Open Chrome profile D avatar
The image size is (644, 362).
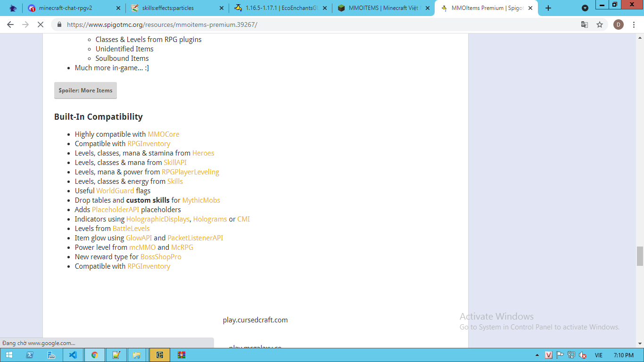619,25
